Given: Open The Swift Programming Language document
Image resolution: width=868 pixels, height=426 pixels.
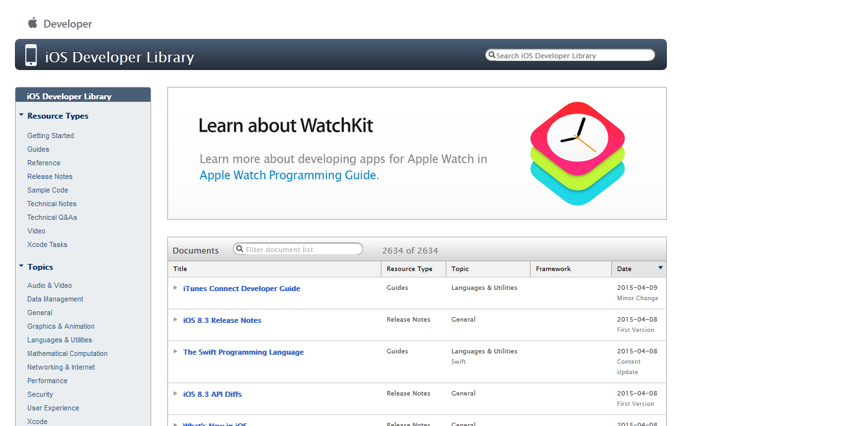Looking at the screenshot, I should (x=243, y=352).
